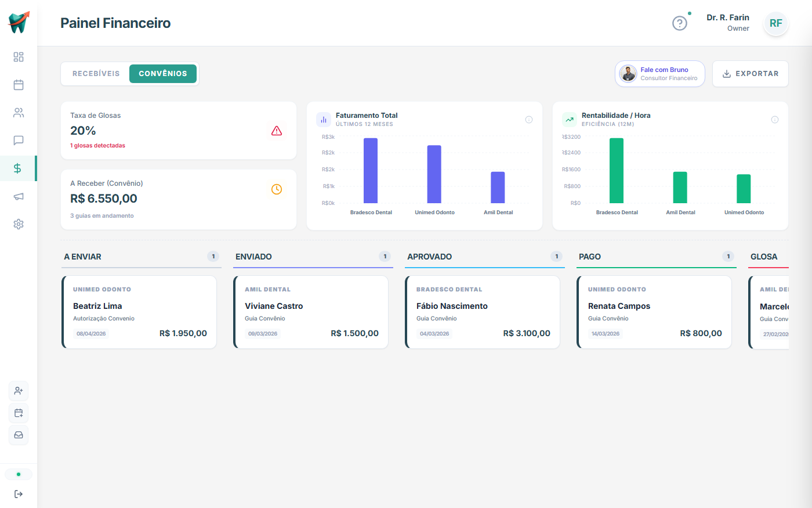Open the RF user avatar menu

[x=775, y=23]
